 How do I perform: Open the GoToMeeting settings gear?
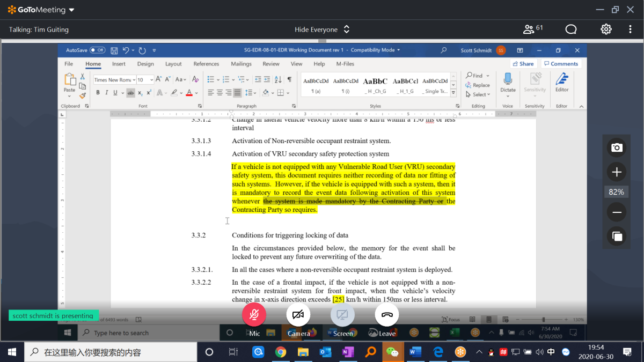pos(606,29)
